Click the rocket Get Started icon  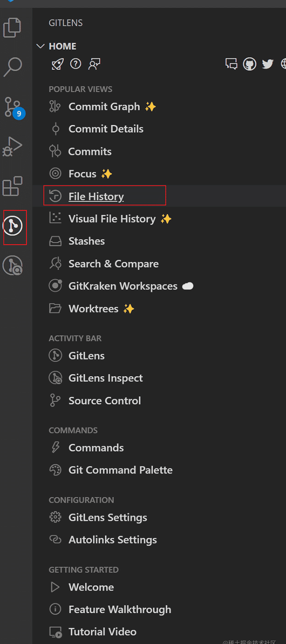(57, 65)
